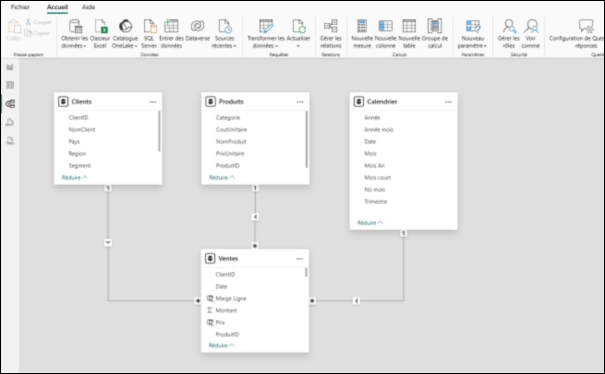Open Configuration de Questions et réponses

[577, 34]
